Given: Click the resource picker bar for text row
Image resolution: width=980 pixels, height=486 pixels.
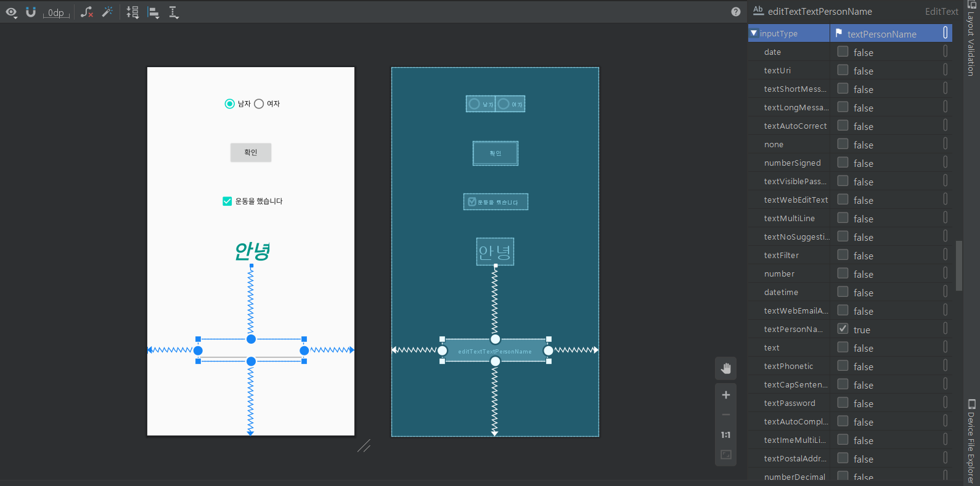Looking at the screenshot, I should coord(945,347).
